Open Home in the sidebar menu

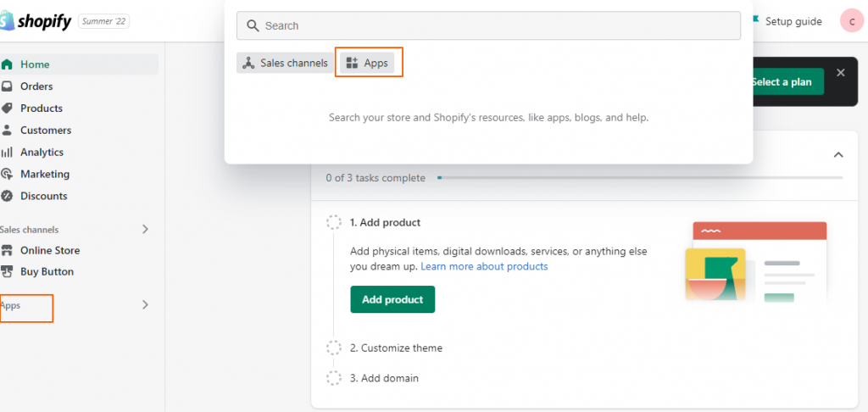pyautogui.click(x=79, y=64)
